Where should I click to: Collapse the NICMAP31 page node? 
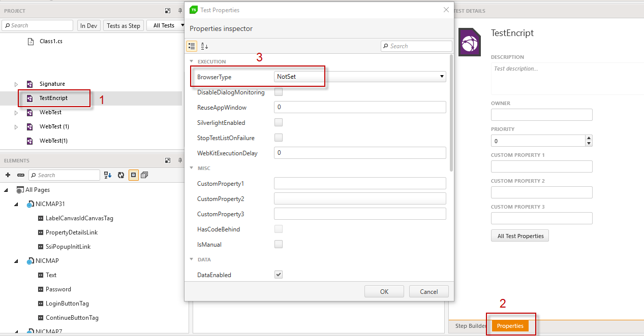[x=16, y=204]
